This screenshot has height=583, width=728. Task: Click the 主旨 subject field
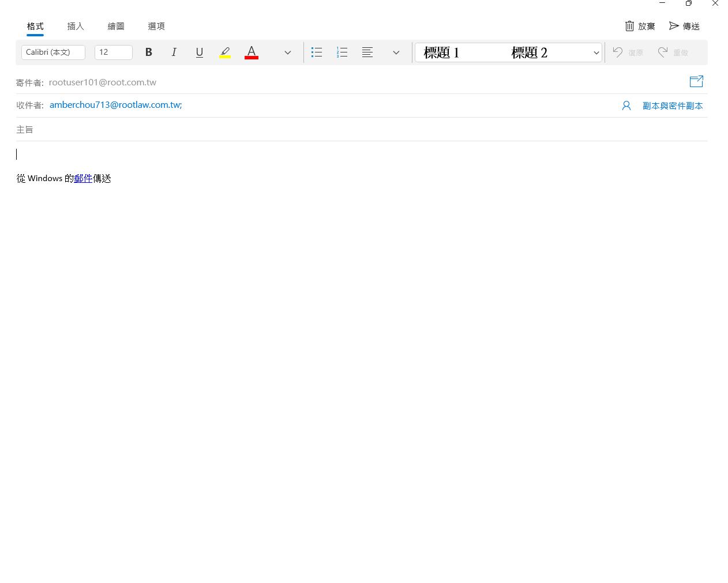click(362, 130)
